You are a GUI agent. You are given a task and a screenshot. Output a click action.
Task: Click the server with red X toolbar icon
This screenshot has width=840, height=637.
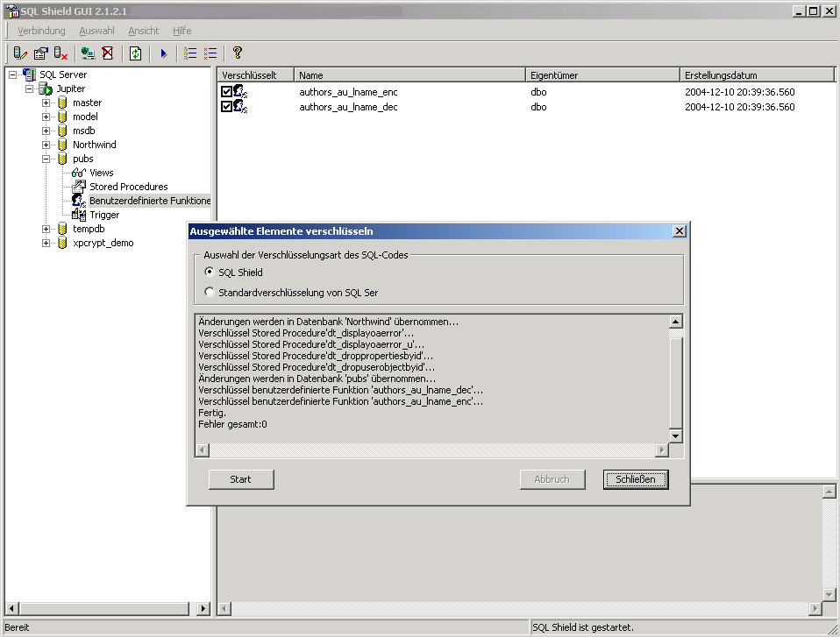pos(61,53)
